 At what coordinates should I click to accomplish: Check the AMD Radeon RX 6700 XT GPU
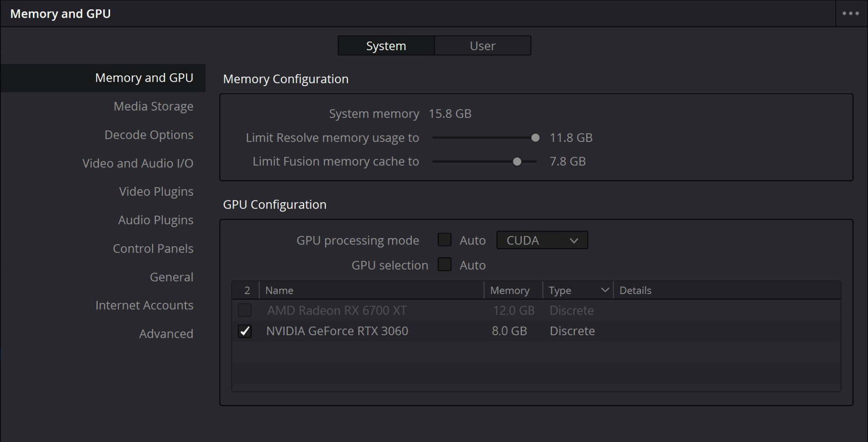coord(245,310)
